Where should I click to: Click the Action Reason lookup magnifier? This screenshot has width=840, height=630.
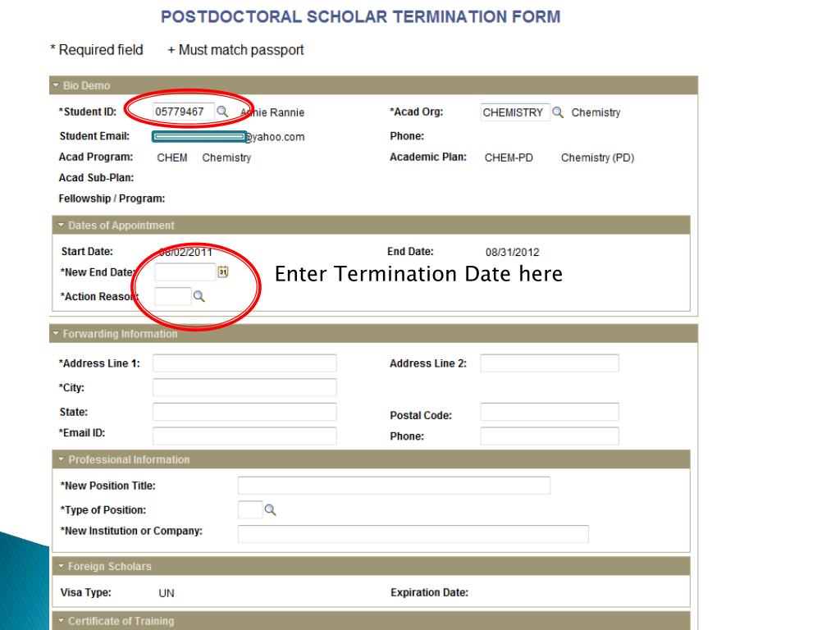point(199,297)
